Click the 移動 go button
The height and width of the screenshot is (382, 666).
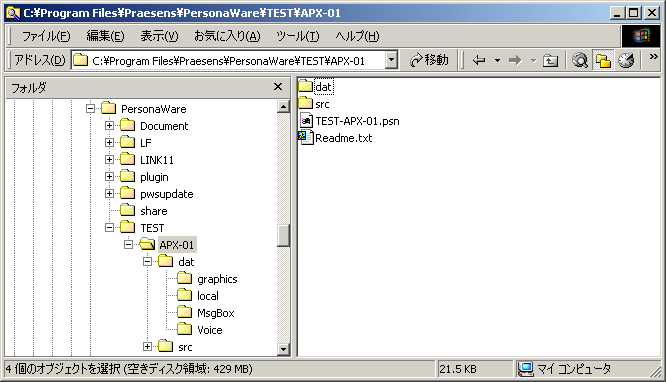pos(429,60)
